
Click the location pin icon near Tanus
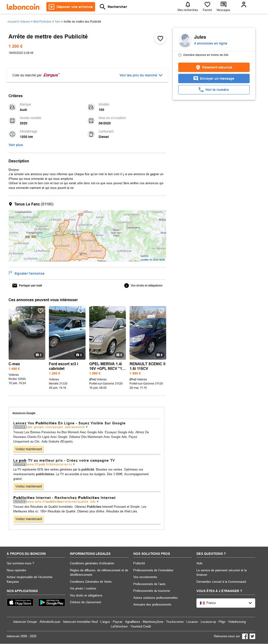10,204
